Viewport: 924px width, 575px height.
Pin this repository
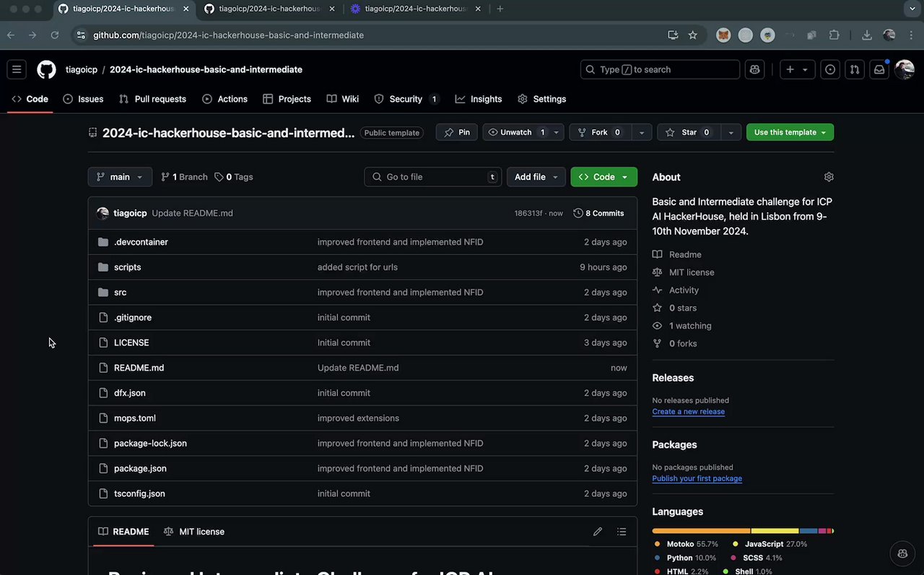pyautogui.click(x=456, y=132)
